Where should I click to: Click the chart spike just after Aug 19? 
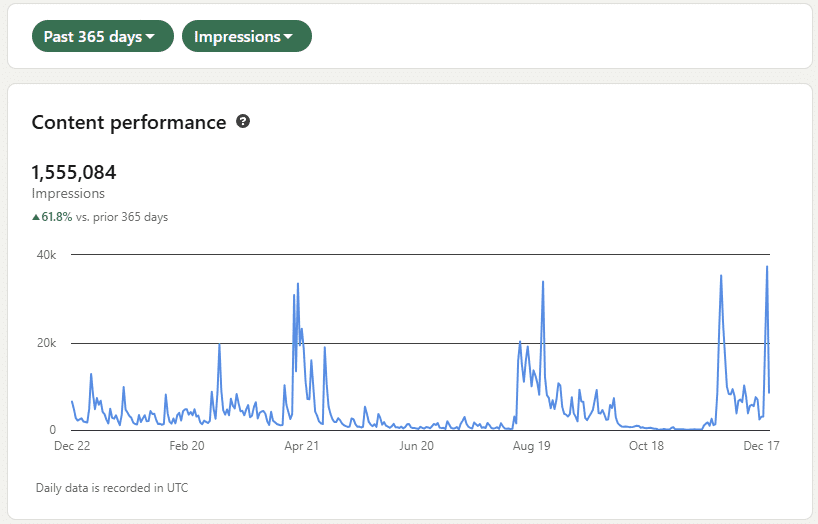click(543, 283)
